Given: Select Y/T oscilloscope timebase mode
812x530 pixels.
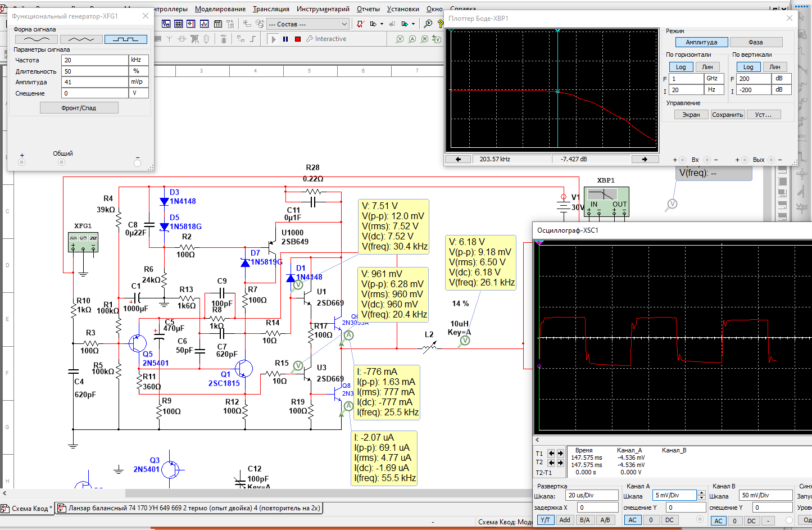Looking at the screenshot, I should pyautogui.click(x=545, y=520).
